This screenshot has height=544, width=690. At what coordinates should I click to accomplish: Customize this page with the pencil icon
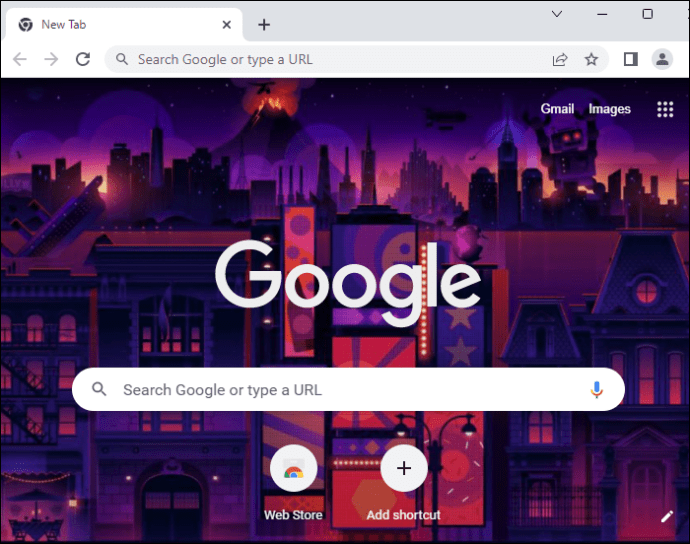pyautogui.click(x=667, y=516)
